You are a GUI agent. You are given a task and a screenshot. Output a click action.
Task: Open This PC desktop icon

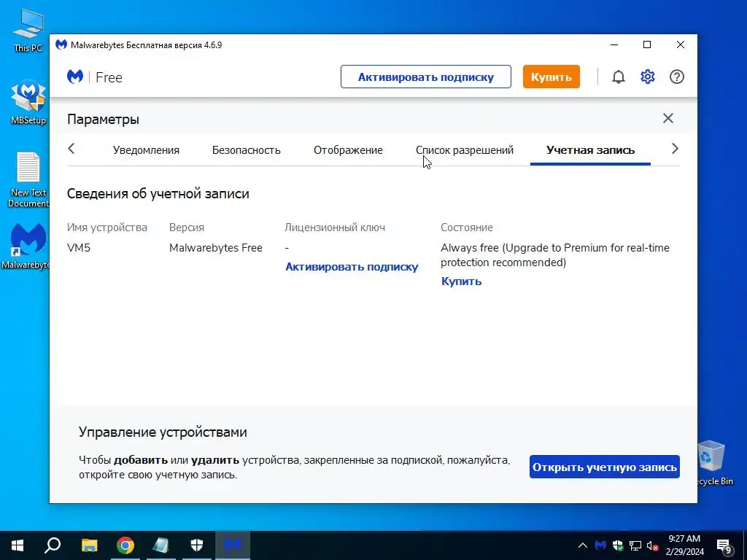point(28,31)
